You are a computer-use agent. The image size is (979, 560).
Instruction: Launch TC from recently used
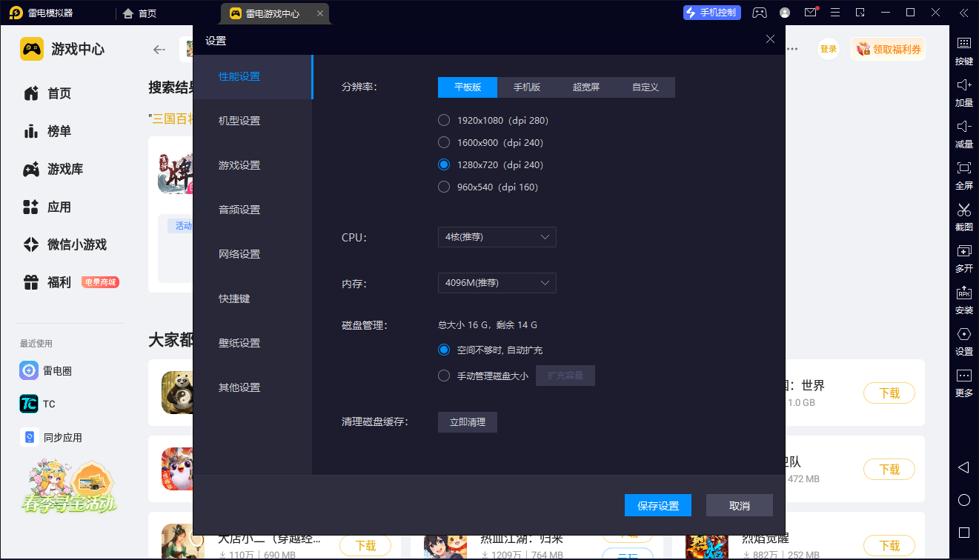click(x=38, y=404)
